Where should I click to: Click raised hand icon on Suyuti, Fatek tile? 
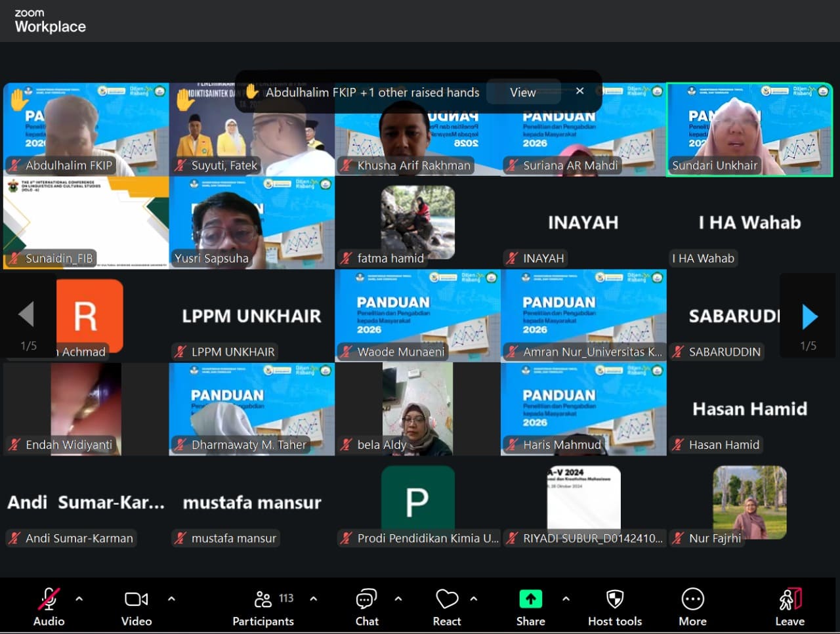(x=185, y=99)
